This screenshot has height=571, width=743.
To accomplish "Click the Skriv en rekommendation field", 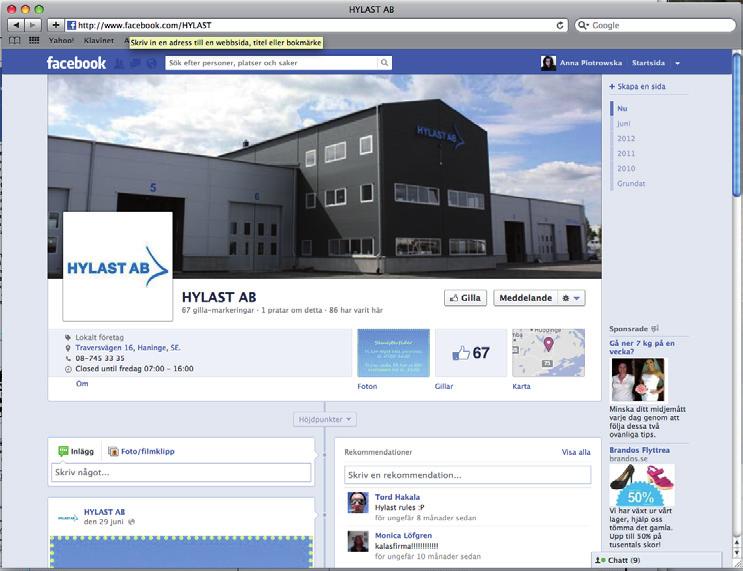I will pyautogui.click(x=468, y=475).
